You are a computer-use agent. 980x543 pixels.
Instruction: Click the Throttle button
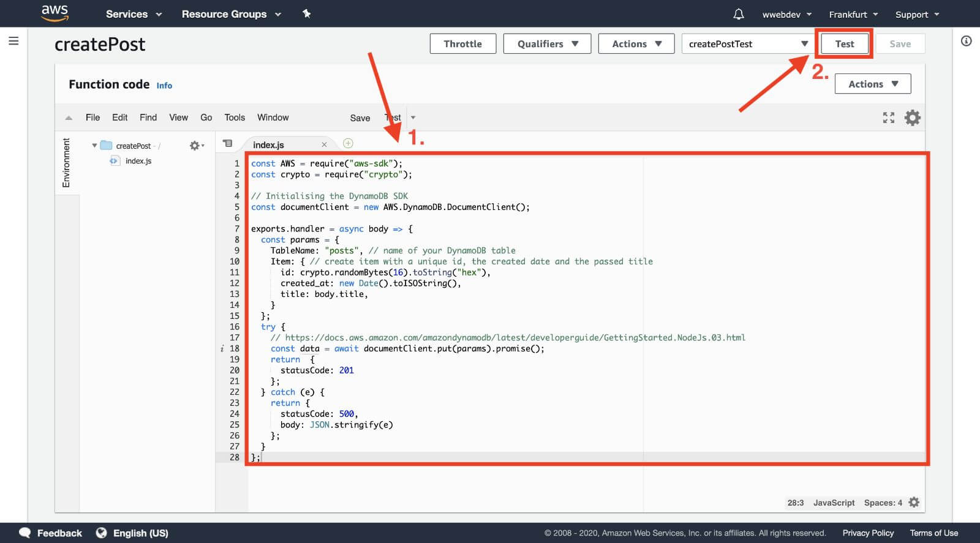[463, 43]
